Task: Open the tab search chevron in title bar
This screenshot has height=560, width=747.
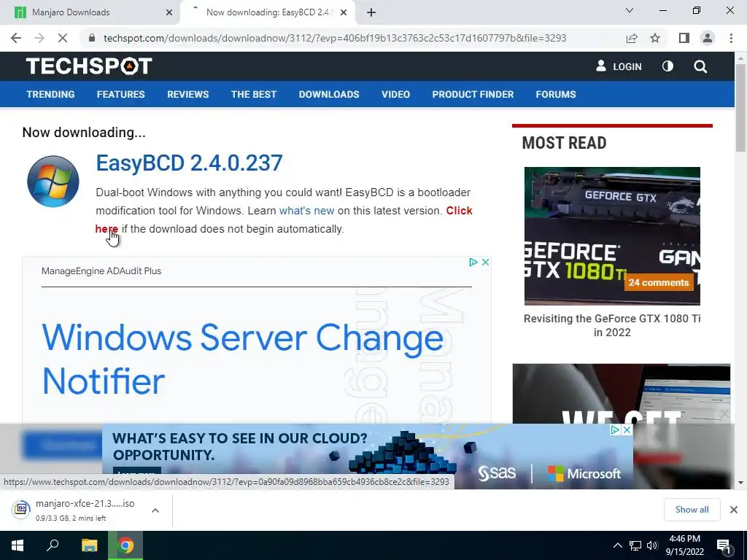Action: click(630, 10)
